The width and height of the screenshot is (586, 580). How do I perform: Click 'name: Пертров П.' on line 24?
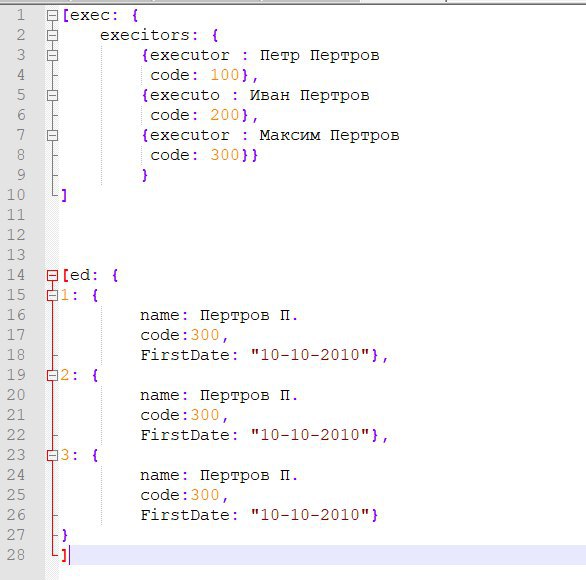click(x=219, y=475)
